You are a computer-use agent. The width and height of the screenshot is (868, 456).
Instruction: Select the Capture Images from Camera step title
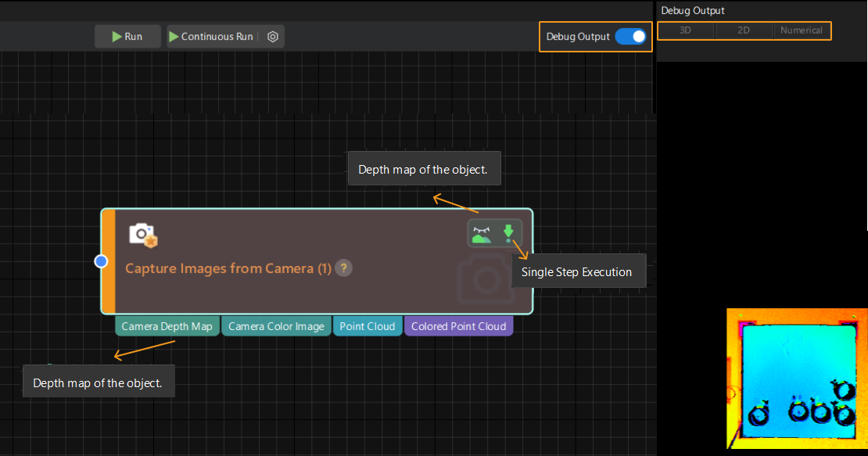[228, 268]
